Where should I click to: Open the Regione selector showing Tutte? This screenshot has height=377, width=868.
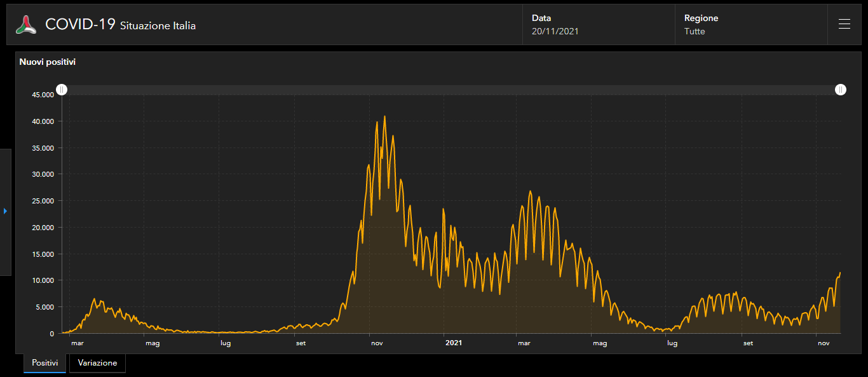pyautogui.click(x=694, y=31)
